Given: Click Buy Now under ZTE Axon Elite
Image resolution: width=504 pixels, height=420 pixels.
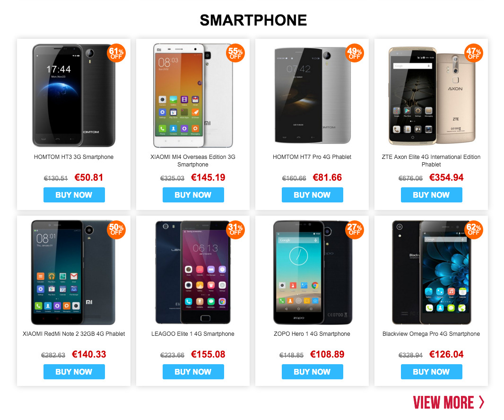Looking at the screenshot, I should (431, 195).
